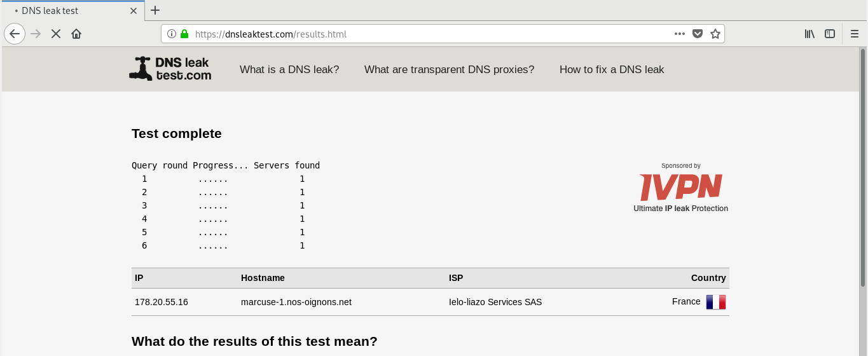Click the URL address bar field
This screenshot has width=868, height=356.
[432, 34]
